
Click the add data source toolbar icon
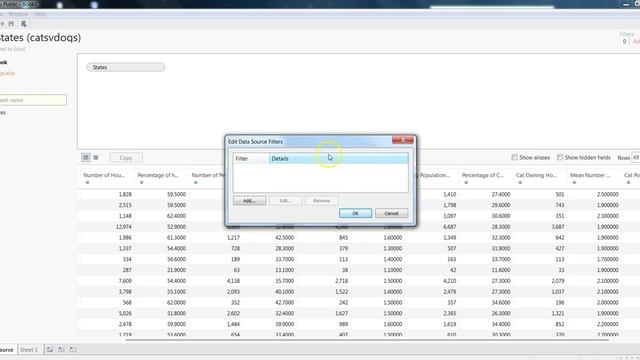[24, 24]
